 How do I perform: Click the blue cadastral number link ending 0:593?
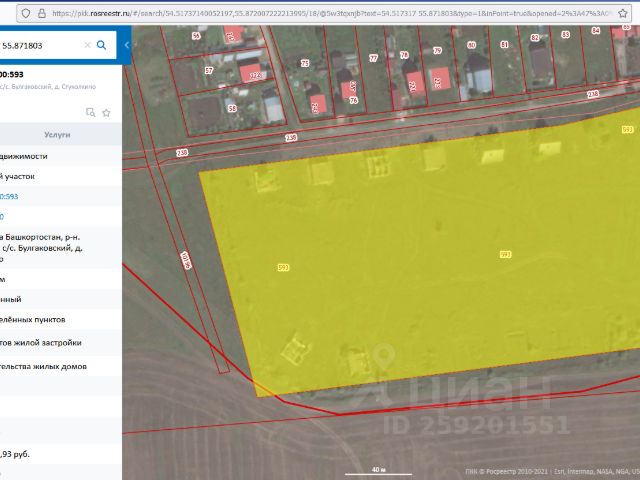(x=10, y=196)
